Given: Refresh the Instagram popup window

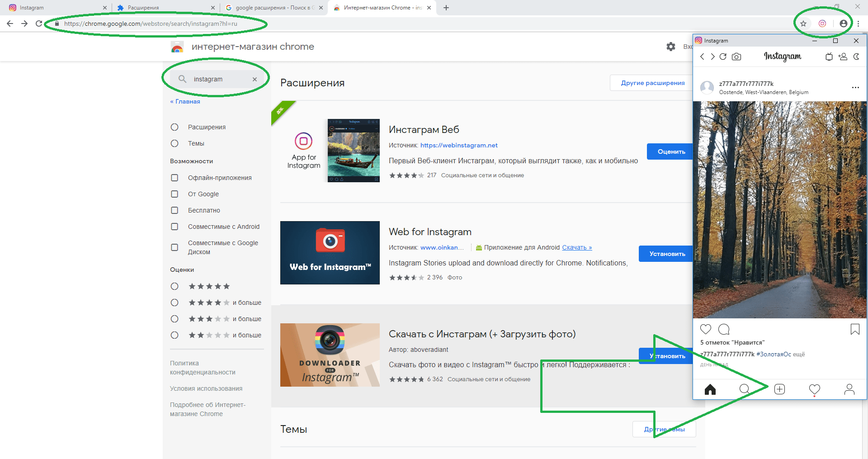Looking at the screenshot, I should [723, 57].
